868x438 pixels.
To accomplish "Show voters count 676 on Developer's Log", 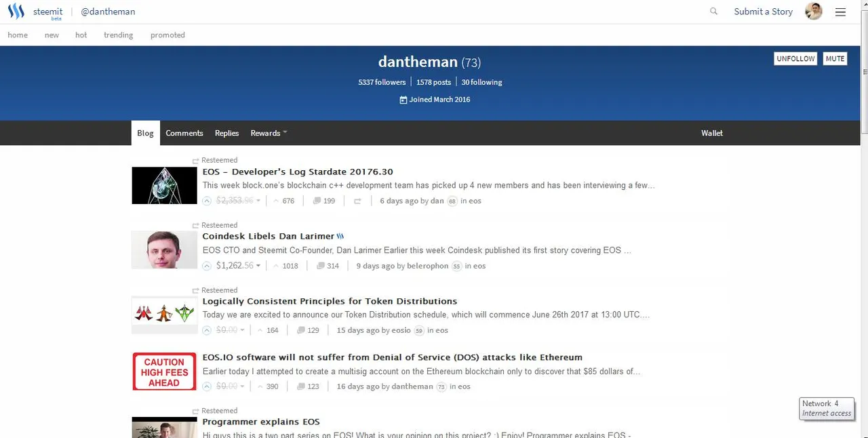I will pos(283,201).
